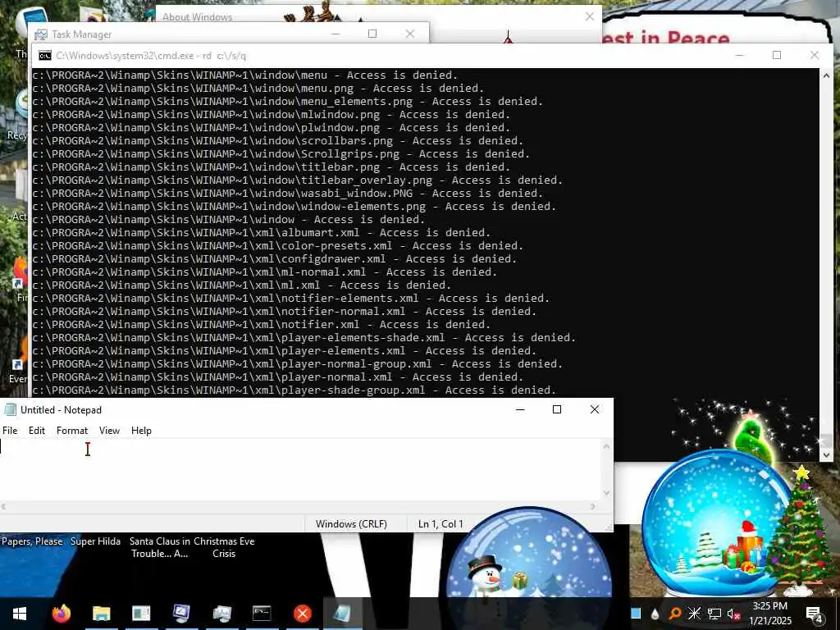Click the snowman snow globe widget
This screenshot has height=630, width=840.
(529, 554)
